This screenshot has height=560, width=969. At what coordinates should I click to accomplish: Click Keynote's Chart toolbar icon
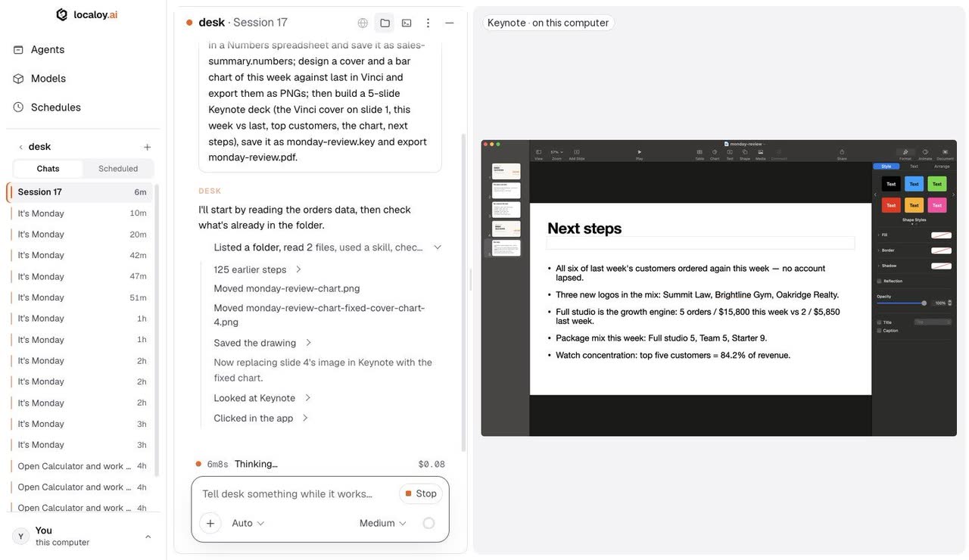pos(715,152)
